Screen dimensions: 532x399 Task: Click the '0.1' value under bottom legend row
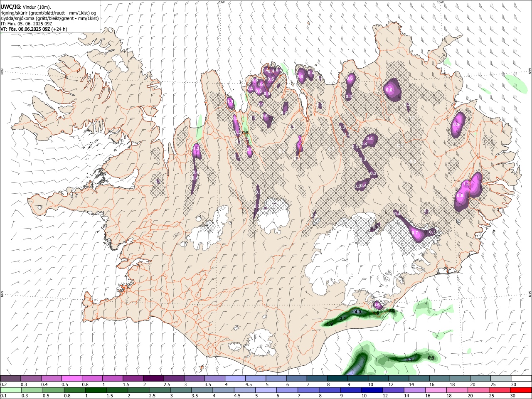[x=3, y=396]
